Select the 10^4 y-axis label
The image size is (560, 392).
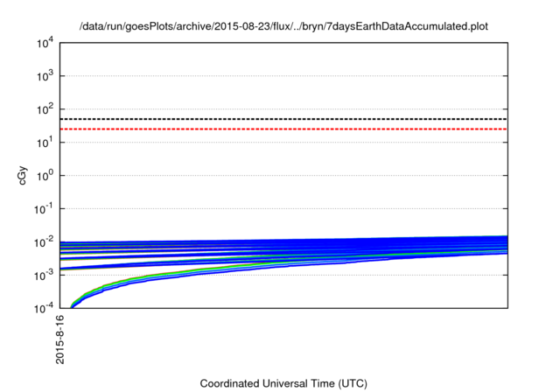[x=45, y=44]
